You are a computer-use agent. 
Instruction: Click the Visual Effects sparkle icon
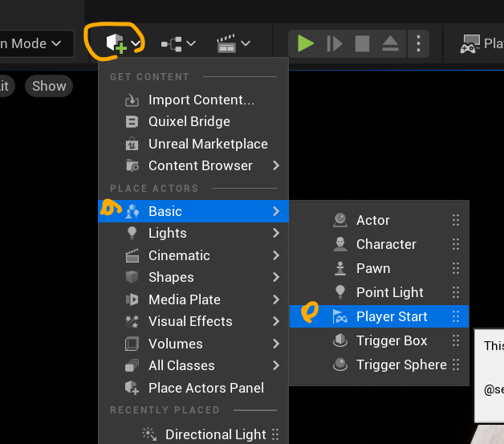(x=132, y=321)
